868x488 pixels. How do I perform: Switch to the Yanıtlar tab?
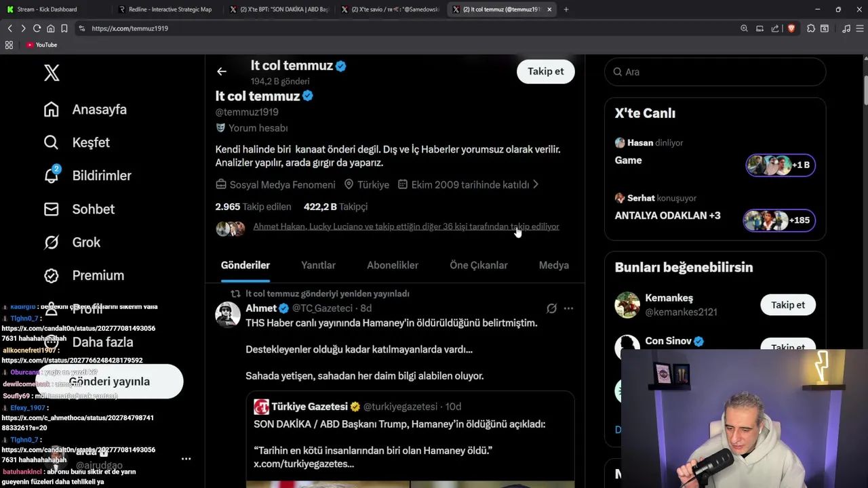tap(318, 265)
